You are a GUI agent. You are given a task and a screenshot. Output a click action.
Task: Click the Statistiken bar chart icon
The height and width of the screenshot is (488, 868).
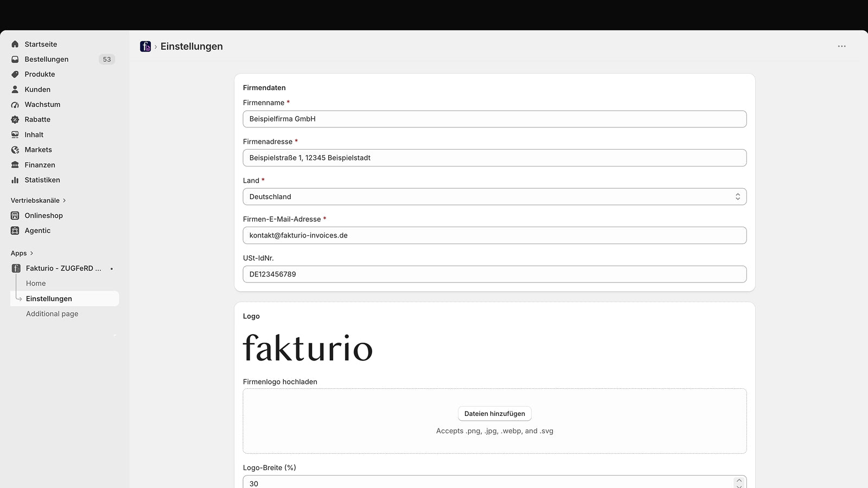(15, 180)
